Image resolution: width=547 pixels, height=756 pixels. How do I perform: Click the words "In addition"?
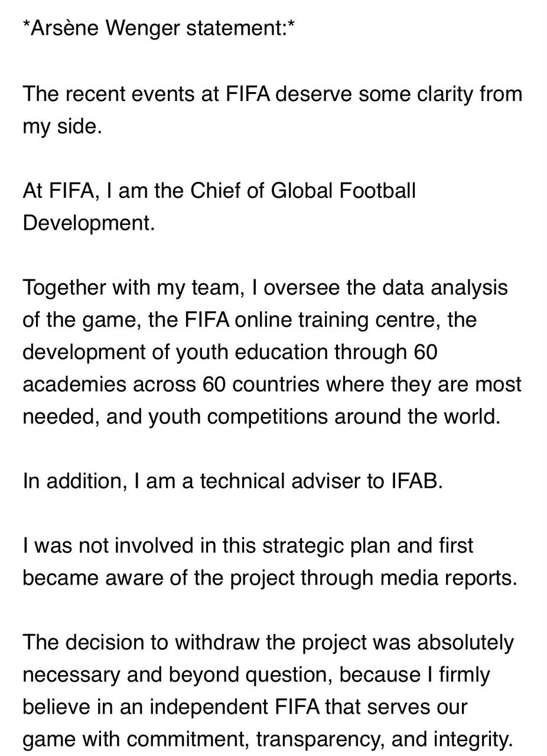(x=71, y=480)
